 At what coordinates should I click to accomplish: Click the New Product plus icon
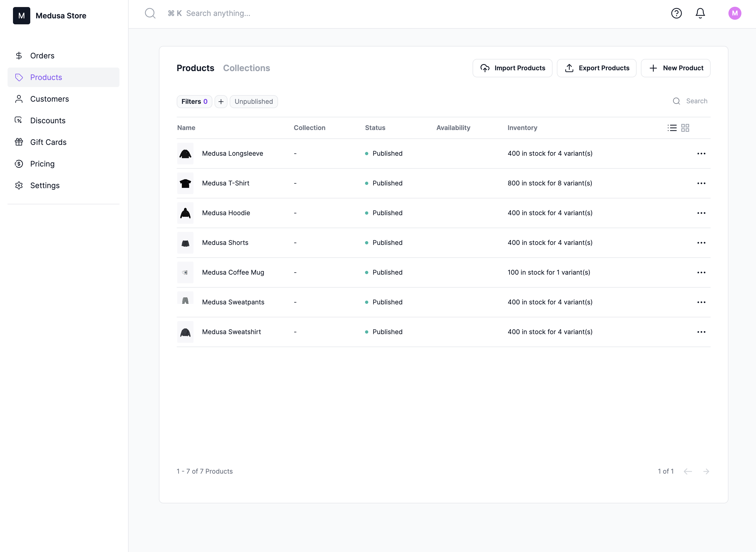(x=654, y=68)
